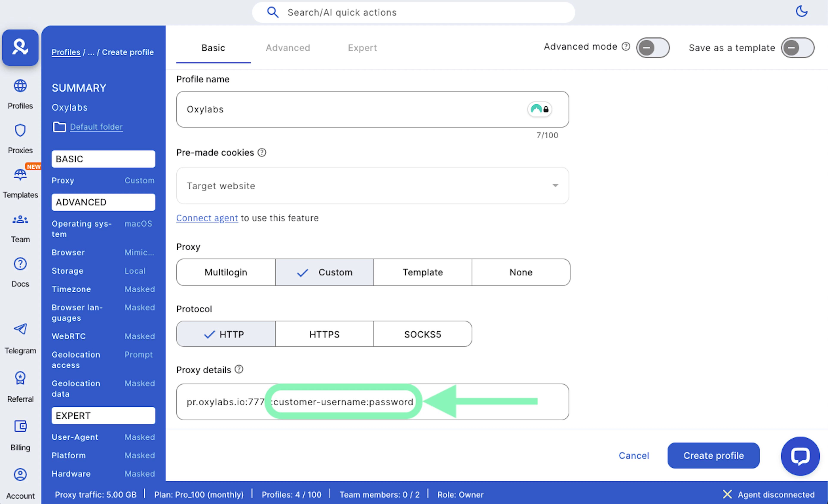Click the folder icon beside Default folder

click(60, 127)
